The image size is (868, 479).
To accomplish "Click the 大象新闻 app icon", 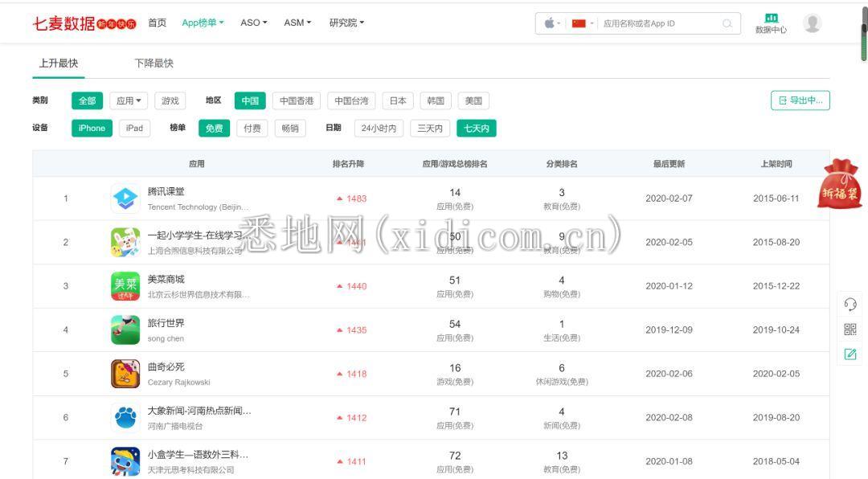I will (125, 418).
